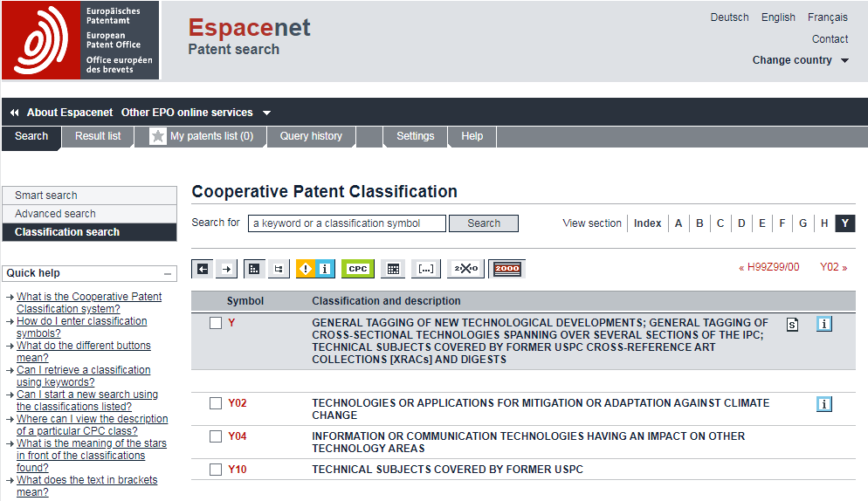Select the Y10 checkbox
Viewport: 868px width, 501px height.
[216, 470]
